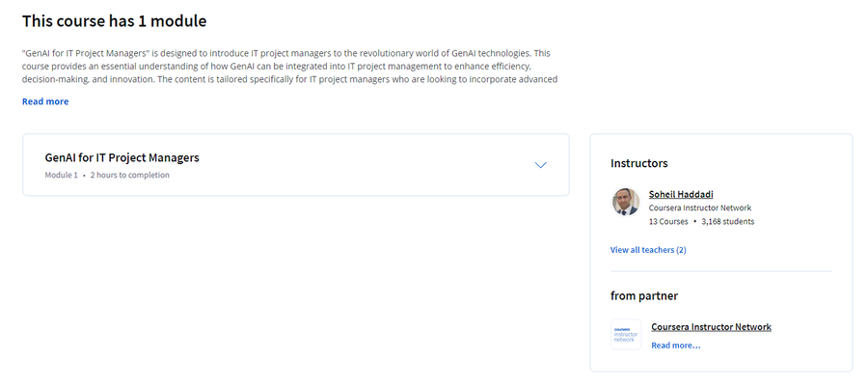Open the underlined Coursera Instructor Network partner link
The height and width of the screenshot is (389, 868).
click(x=711, y=327)
